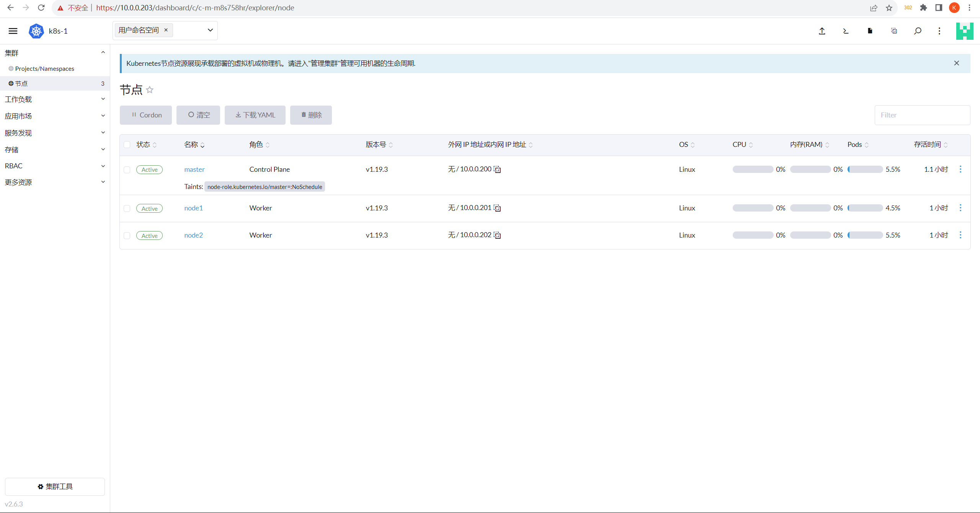The height and width of the screenshot is (513, 980).
Task: Favorite the 节点 page with star icon
Action: tap(150, 90)
